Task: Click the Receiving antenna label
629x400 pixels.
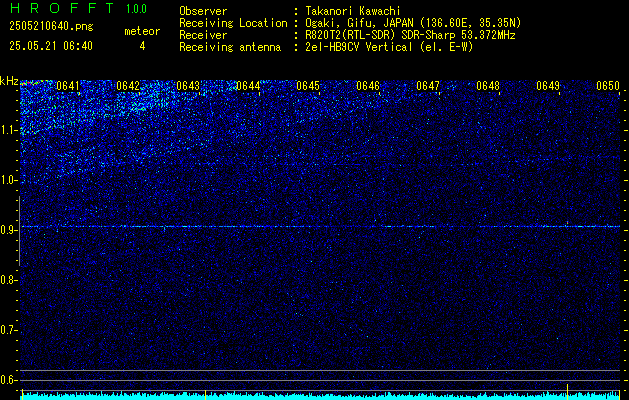Action: pyautogui.click(x=230, y=47)
